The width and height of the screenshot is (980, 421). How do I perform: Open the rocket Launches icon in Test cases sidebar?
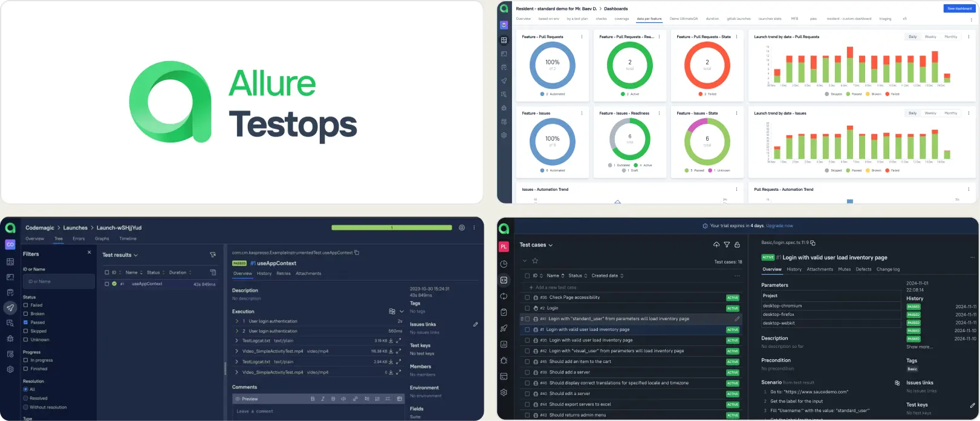click(x=504, y=329)
